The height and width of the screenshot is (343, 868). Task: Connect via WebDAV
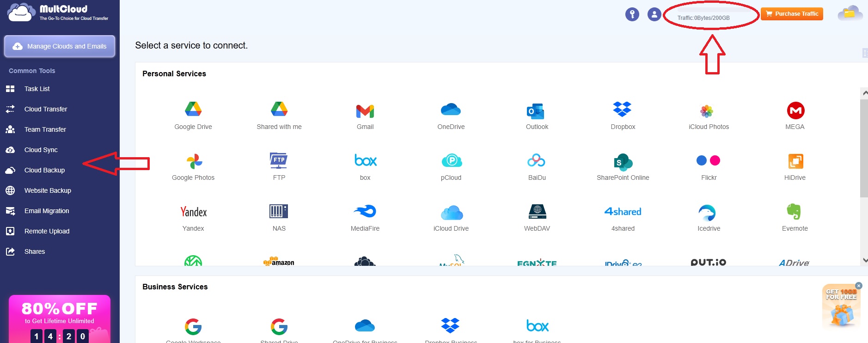click(x=537, y=217)
